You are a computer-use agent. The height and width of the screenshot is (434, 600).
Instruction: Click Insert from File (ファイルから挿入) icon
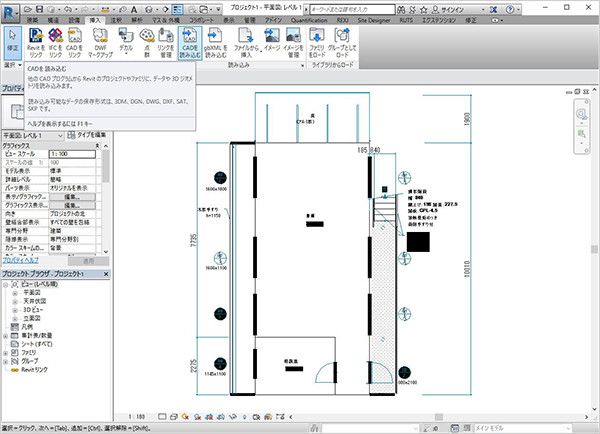pos(246,43)
